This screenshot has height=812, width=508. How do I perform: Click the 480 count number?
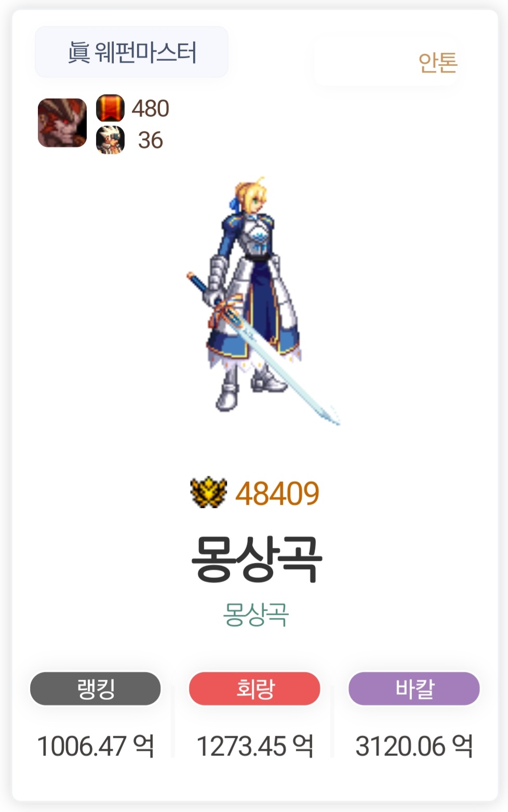click(x=150, y=109)
